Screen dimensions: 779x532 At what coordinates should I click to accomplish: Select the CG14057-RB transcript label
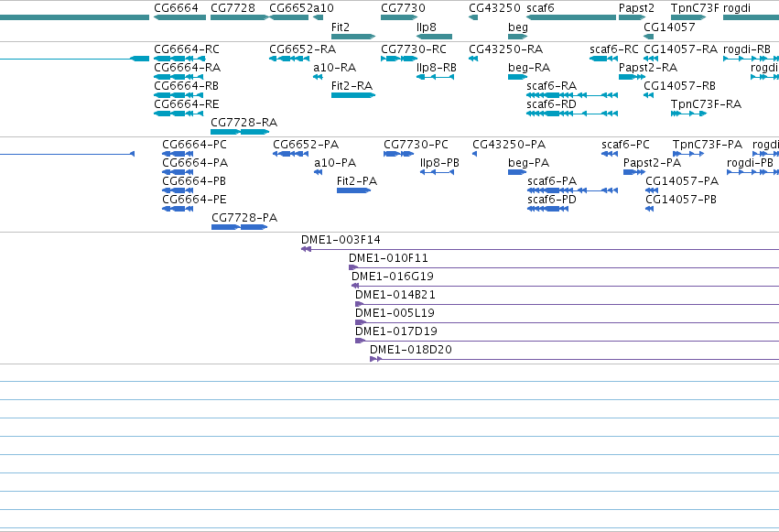(679, 85)
